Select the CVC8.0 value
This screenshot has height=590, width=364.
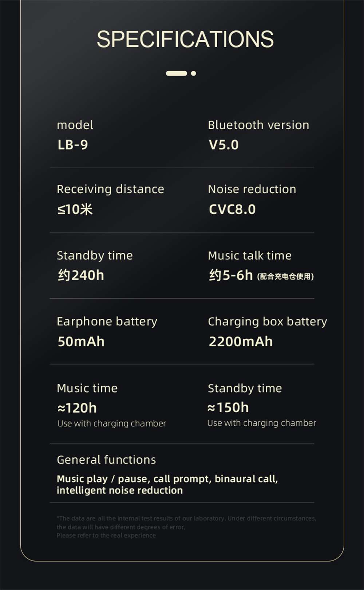(232, 209)
